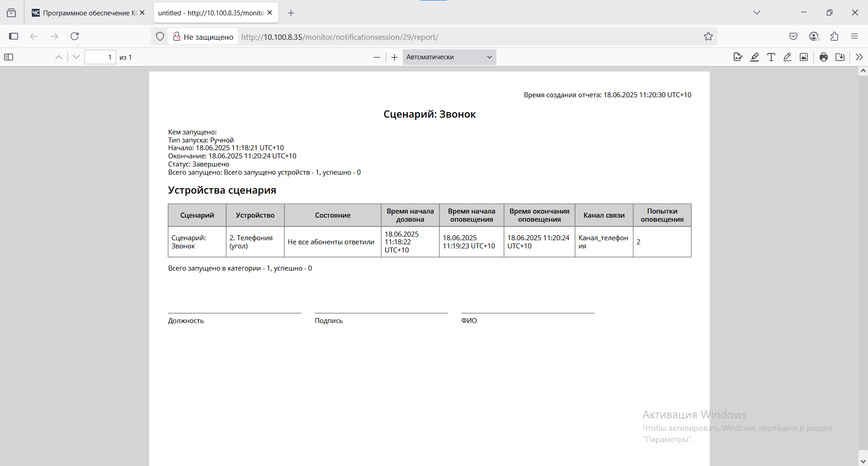Screen dimensions: 868x466
Task: Click the Всего запущено в категории line
Action: 240,268
